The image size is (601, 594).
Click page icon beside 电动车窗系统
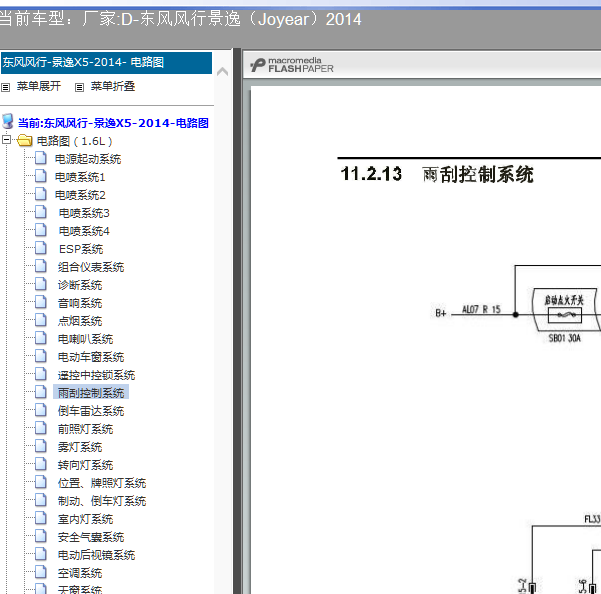(41, 356)
